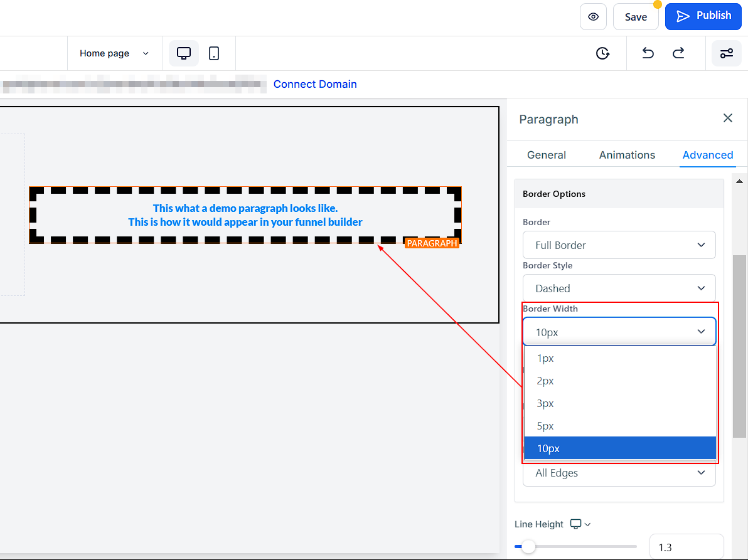The height and width of the screenshot is (560, 748).
Task: Open the Home page dropdown
Action: 114,53
